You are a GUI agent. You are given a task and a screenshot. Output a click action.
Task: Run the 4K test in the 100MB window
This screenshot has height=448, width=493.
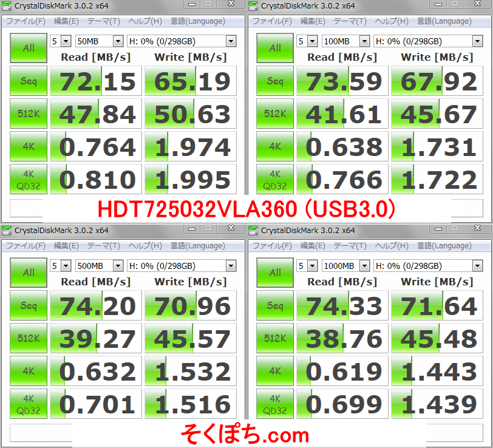point(275,146)
